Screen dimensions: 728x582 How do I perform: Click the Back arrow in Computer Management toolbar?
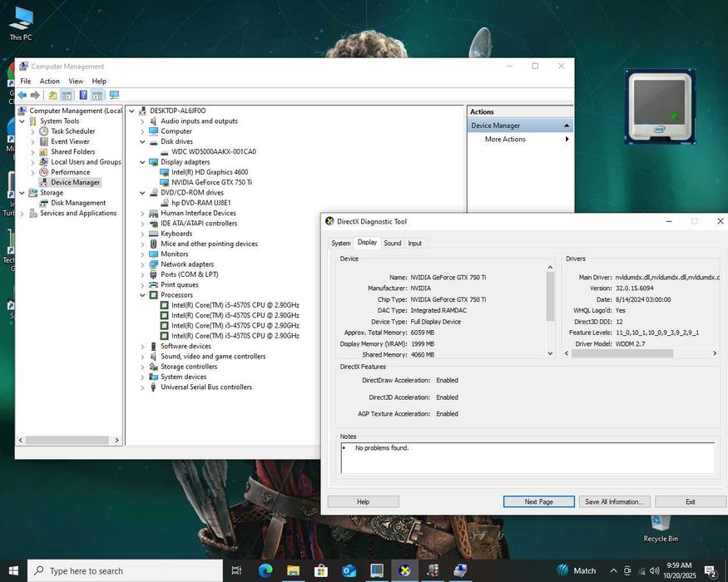(22, 95)
